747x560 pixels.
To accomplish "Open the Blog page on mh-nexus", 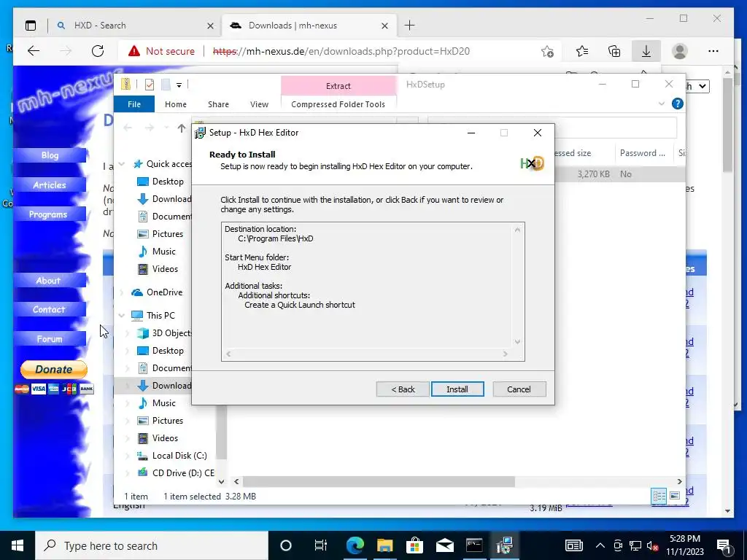I will tap(50, 155).
